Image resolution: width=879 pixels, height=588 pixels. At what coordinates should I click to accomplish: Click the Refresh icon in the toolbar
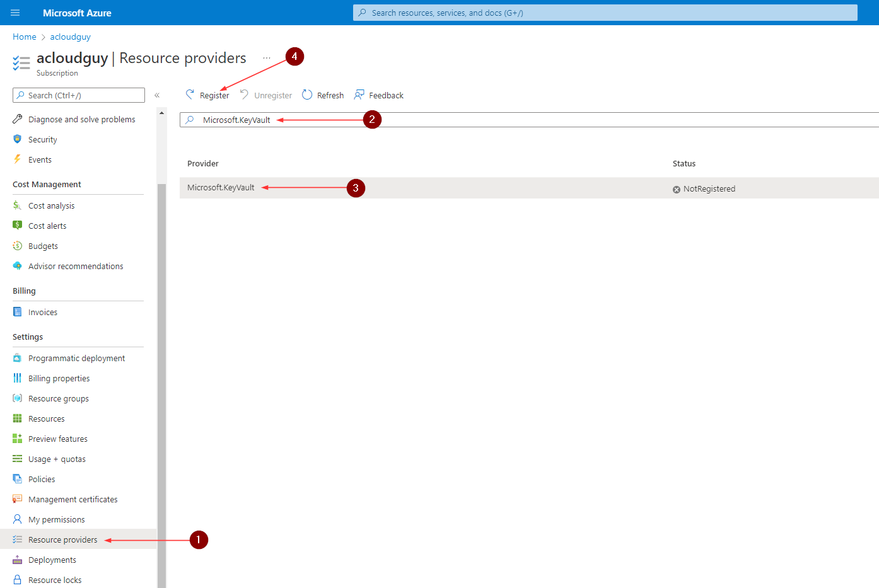coord(307,95)
